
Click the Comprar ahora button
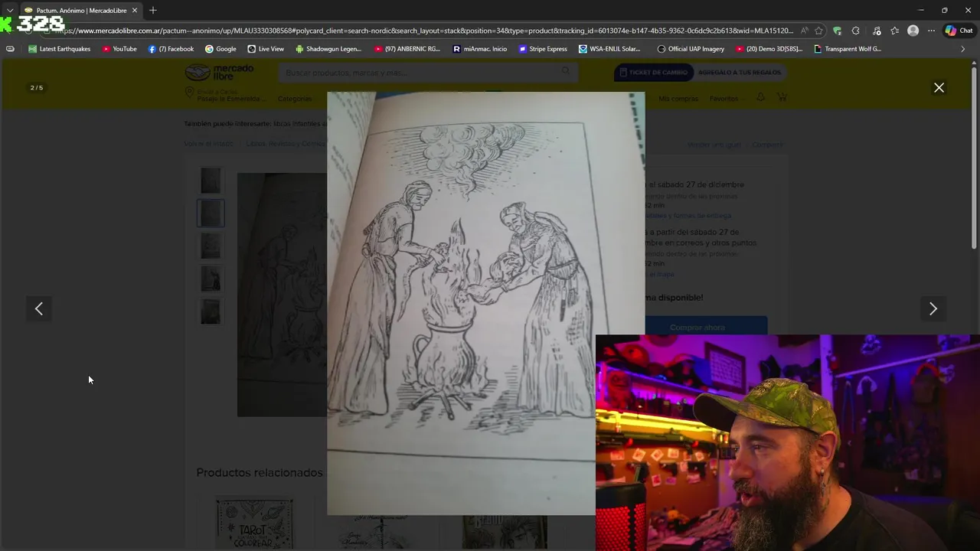click(697, 326)
